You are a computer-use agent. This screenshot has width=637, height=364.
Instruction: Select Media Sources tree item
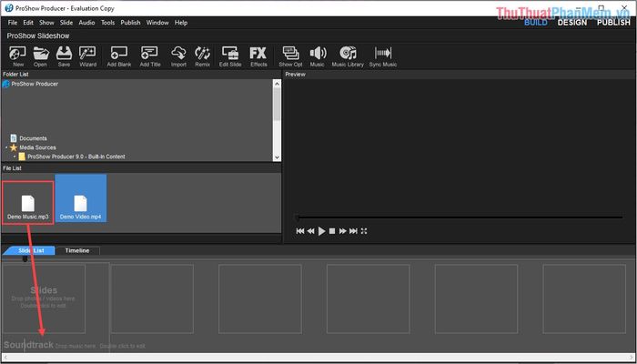(x=38, y=147)
